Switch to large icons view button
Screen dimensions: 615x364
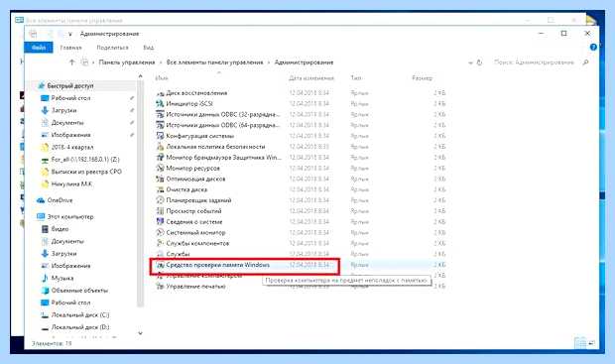coord(591,343)
